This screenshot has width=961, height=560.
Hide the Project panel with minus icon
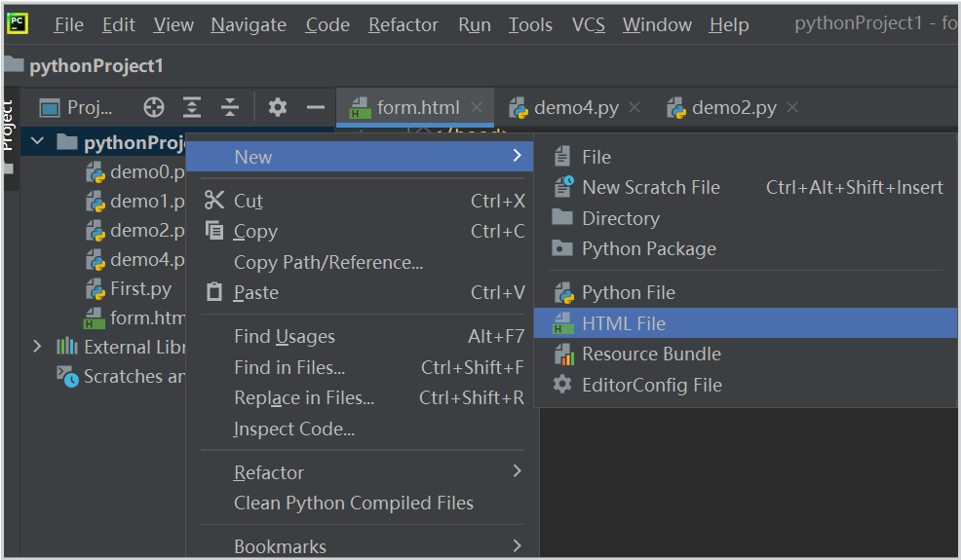(x=315, y=107)
